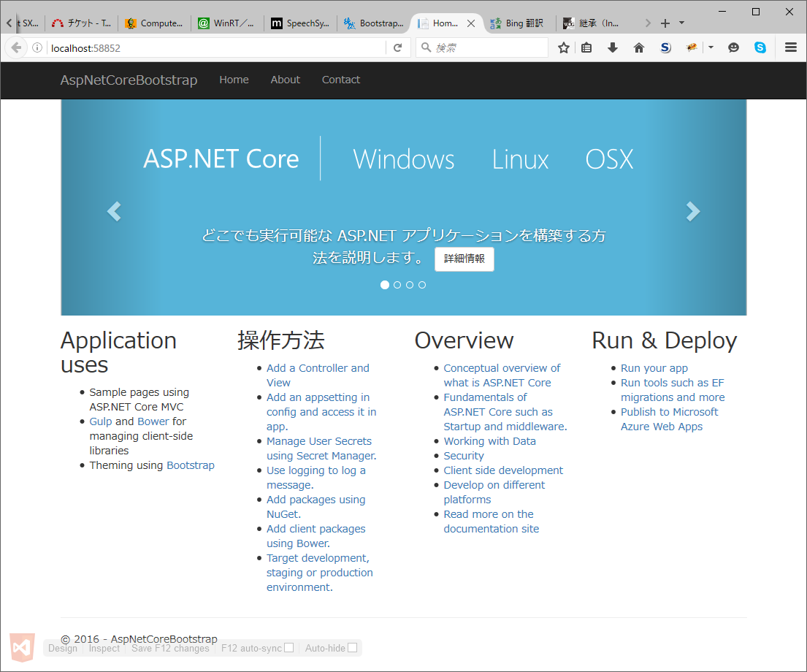Image resolution: width=807 pixels, height=672 pixels.
Task: Select the third carousel indicator dot
Action: coord(410,285)
